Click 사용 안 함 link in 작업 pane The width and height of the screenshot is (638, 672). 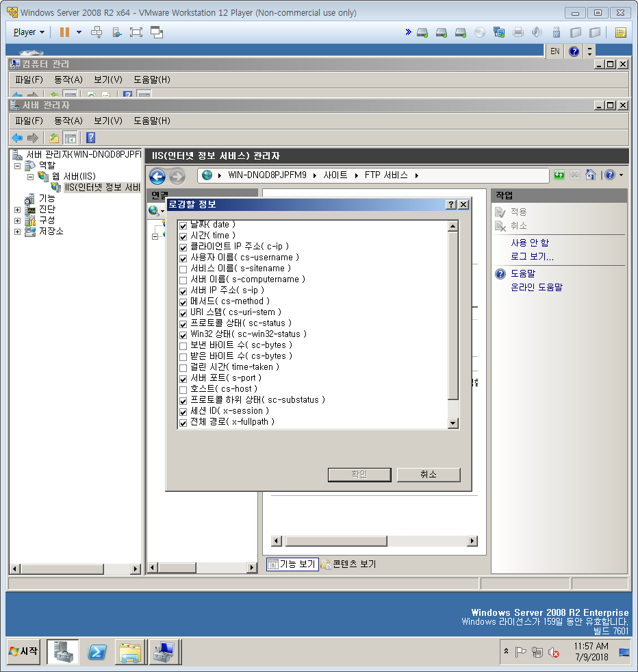tap(530, 243)
